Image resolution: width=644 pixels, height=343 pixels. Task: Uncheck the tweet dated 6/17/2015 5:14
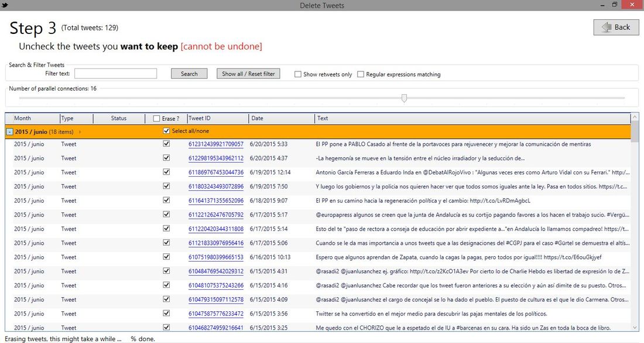click(x=166, y=228)
